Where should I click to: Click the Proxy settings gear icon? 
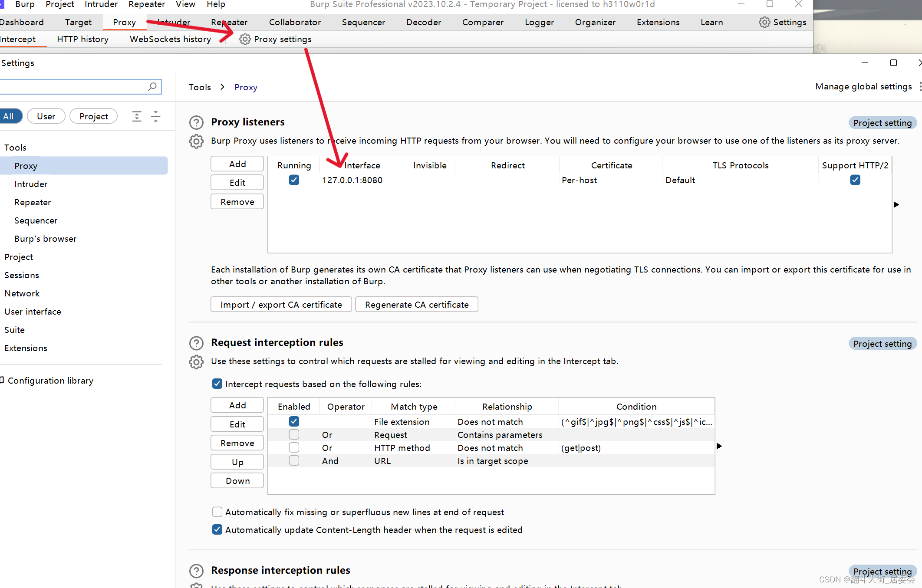click(x=245, y=39)
